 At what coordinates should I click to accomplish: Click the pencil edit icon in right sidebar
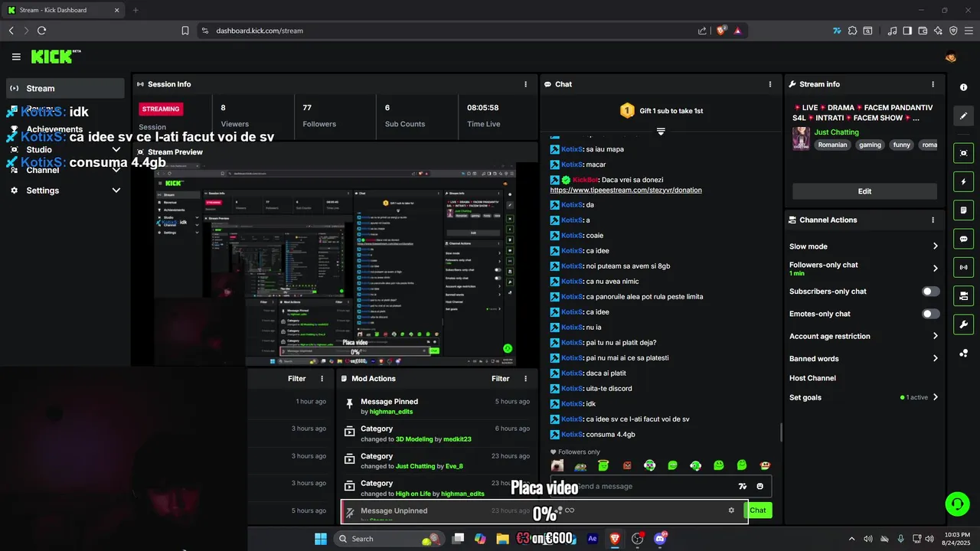(x=964, y=116)
